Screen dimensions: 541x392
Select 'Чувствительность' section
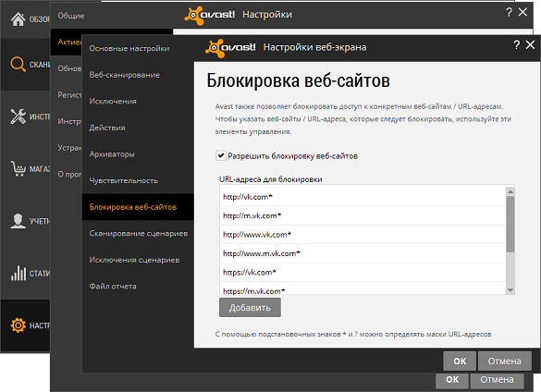pyautogui.click(x=124, y=180)
